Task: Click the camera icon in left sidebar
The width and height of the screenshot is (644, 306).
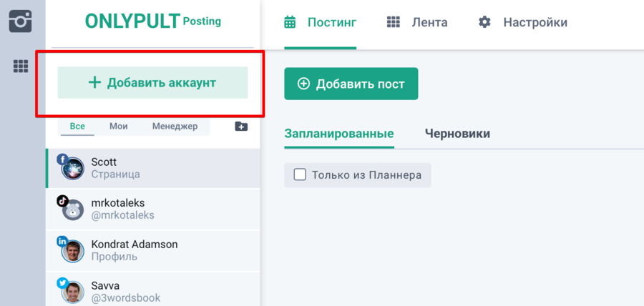Action: tap(21, 21)
